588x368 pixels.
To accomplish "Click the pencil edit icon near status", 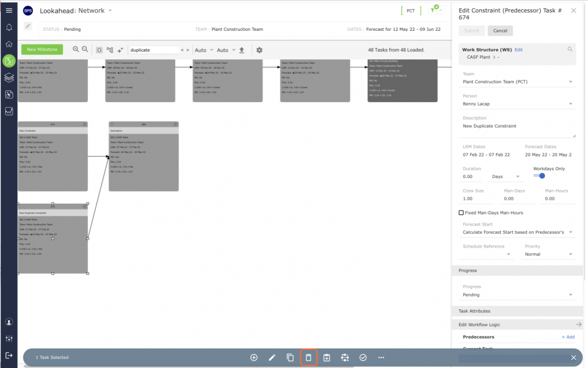I will click(x=28, y=26).
